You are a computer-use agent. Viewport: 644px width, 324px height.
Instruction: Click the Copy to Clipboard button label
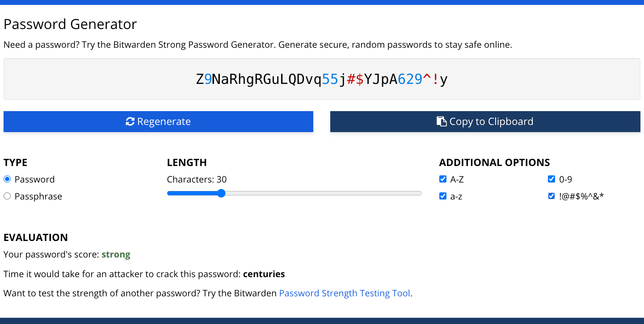point(492,121)
